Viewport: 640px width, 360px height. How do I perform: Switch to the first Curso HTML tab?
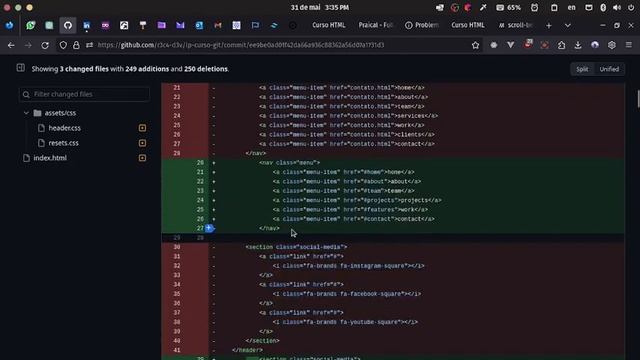(x=329, y=25)
